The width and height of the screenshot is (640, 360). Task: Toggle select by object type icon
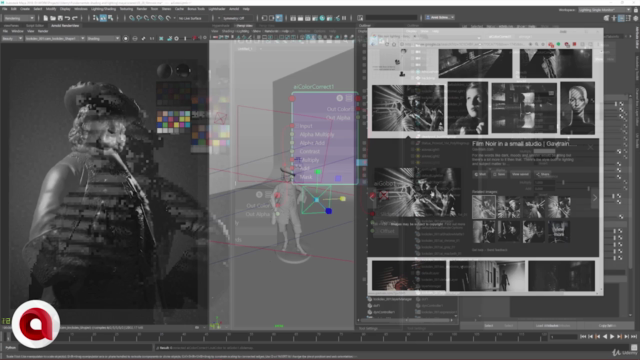pos(103,18)
